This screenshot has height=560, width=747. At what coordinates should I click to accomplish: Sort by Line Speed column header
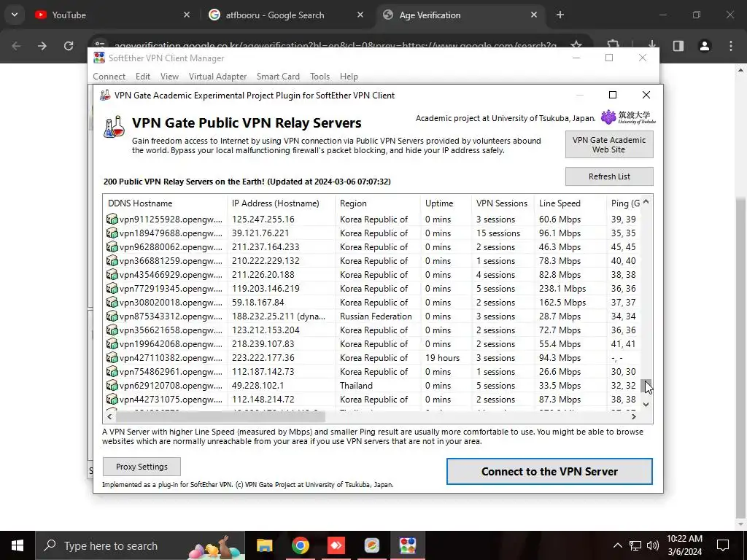point(570,203)
